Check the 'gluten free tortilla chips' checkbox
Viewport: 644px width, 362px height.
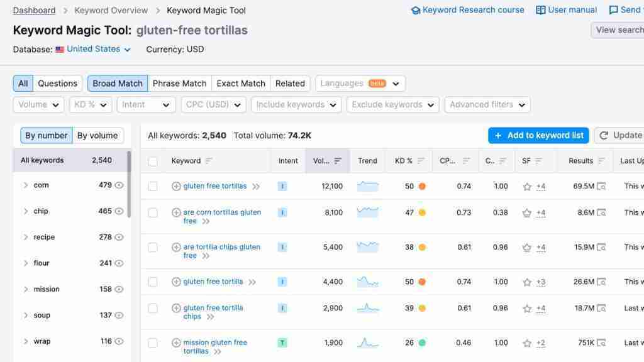(153, 308)
